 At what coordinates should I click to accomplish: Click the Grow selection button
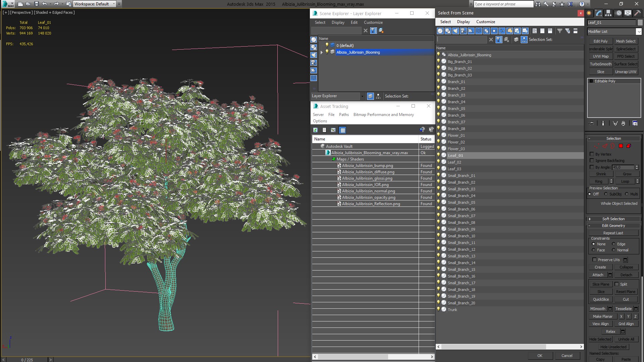coord(627,174)
